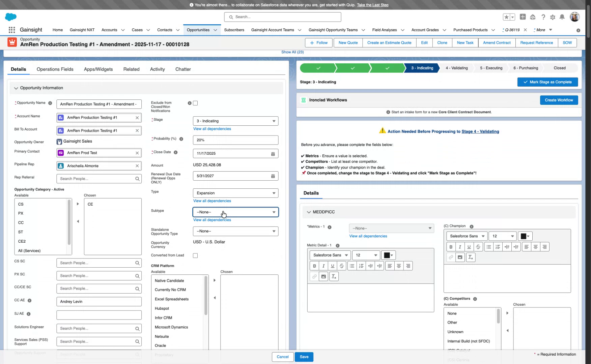Pick a font color swatch in Champion editor
The width and height of the screenshot is (591, 364).
pyautogui.click(x=523, y=236)
